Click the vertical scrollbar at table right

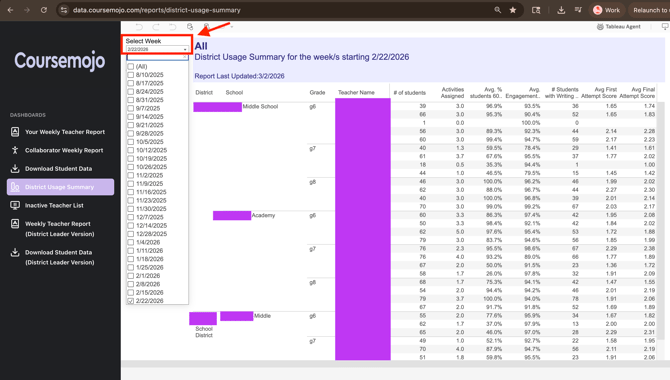661,222
